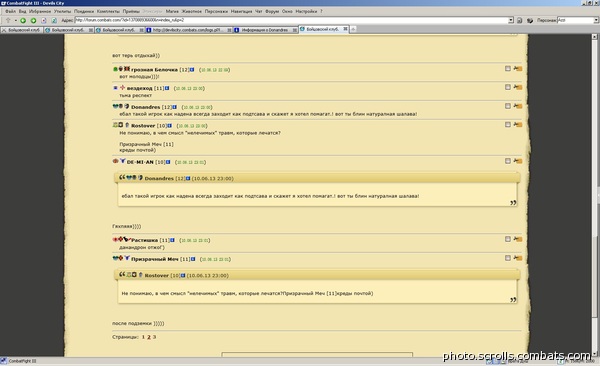The image size is (600, 366).
Task: Click reply icon on DE-MI-AN's post
Action: 518,161
